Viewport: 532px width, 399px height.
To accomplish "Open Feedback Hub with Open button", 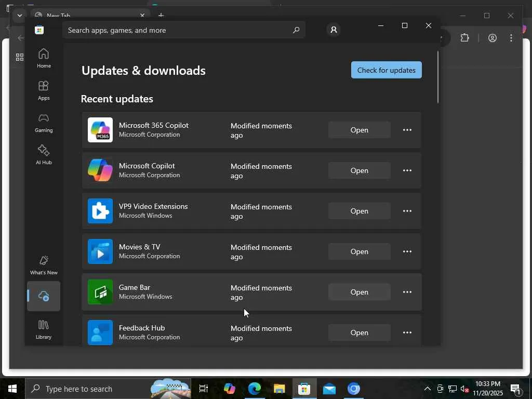I will [x=360, y=332].
